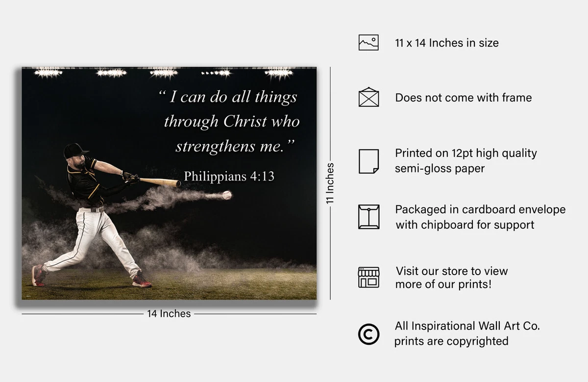Click the 'Does not come with frame' text
Image resolution: width=588 pixels, height=382 pixels.
(463, 98)
